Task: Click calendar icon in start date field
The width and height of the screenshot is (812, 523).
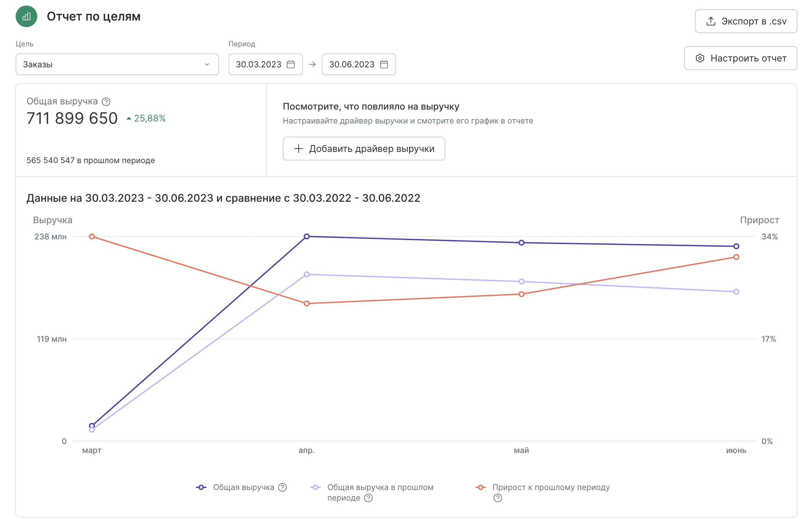Action: point(291,64)
